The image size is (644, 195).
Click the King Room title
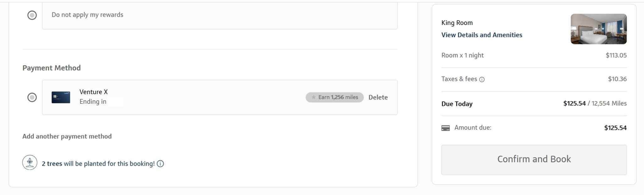[x=457, y=23]
